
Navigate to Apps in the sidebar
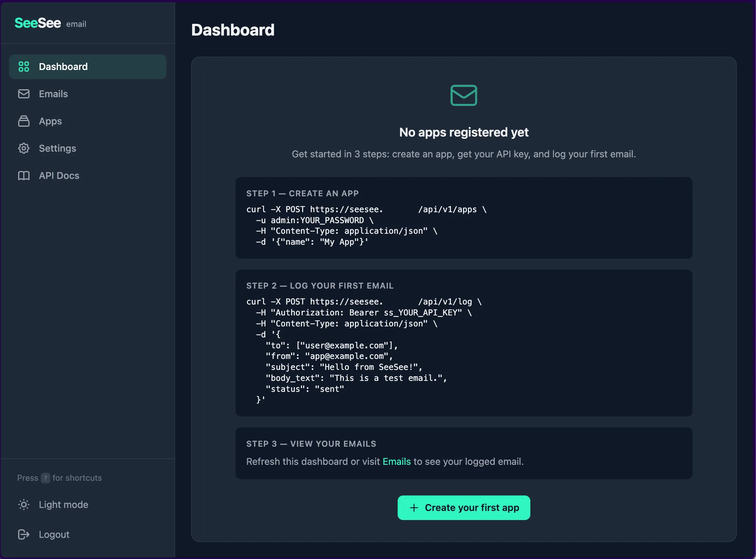(50, 121)
